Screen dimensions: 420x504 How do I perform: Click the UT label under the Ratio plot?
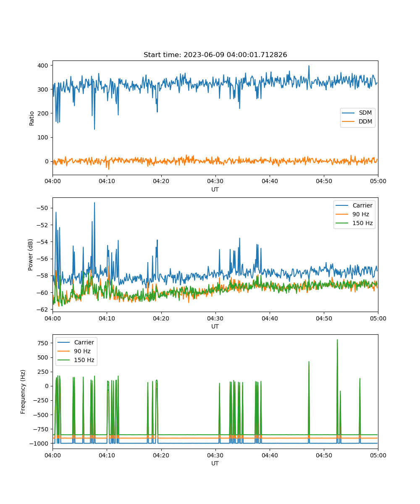tap(215, 189)
